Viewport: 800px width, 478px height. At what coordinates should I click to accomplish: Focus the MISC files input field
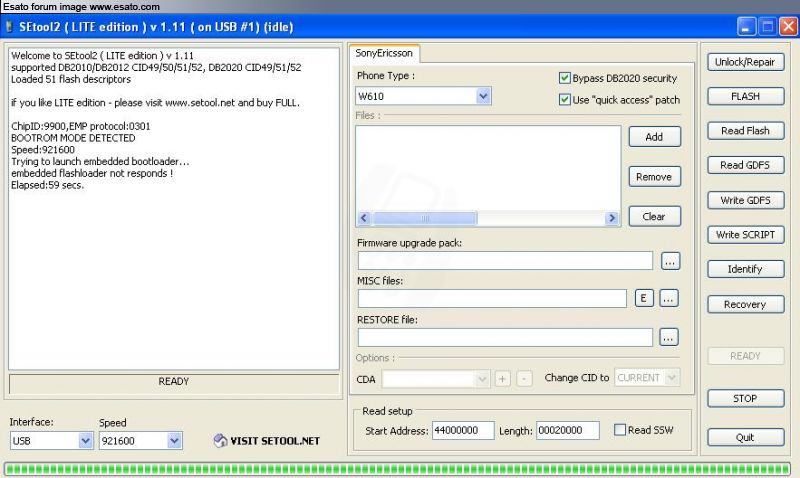(x=492, y=298)
